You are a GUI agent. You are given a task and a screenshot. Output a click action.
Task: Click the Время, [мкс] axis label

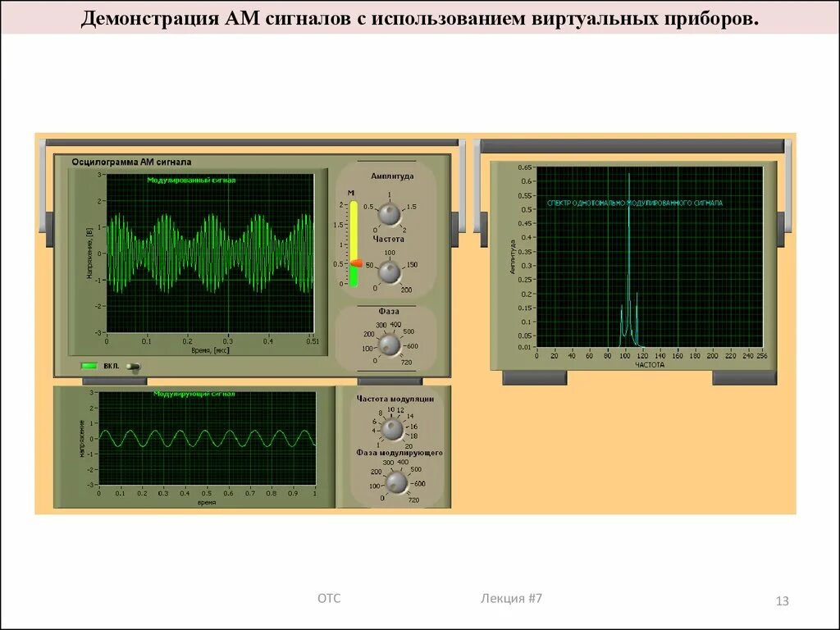pyautogui.click(x=210, y=350)
